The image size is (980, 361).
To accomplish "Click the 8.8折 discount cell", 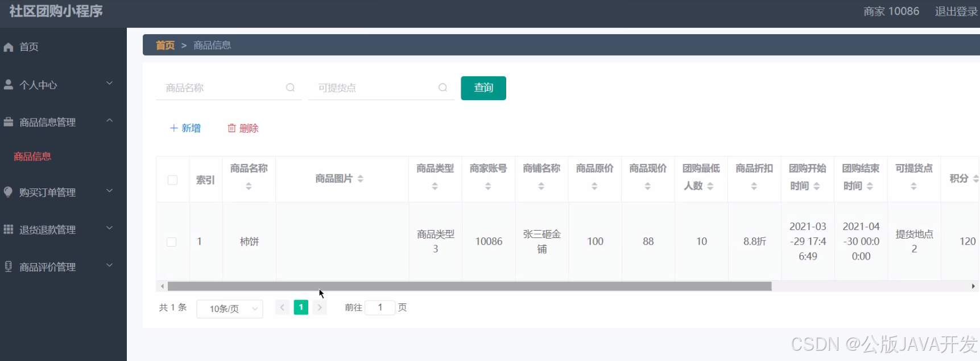I will tap(754, 241).
